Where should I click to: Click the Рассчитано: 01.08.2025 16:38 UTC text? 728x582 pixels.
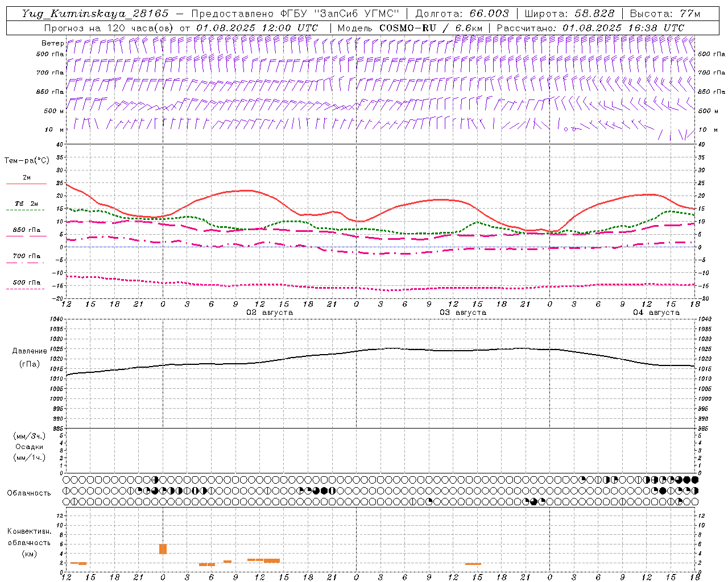coord(590,28)
